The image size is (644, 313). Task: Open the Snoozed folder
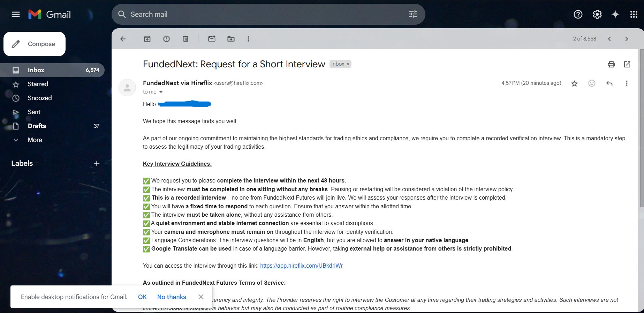point(52,98)
